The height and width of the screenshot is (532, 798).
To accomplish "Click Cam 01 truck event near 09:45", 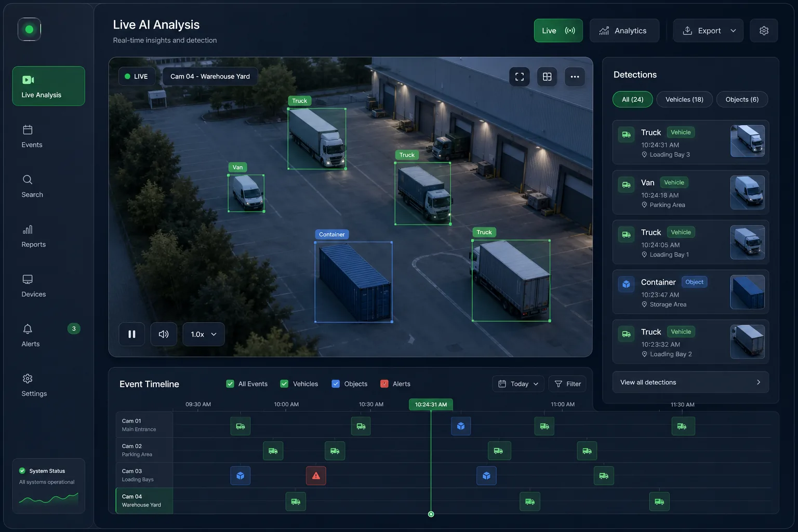I will click(x=241, y=426).
